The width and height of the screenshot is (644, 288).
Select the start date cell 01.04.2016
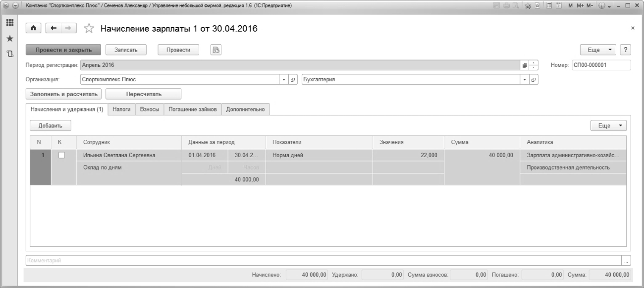coord(205,155)
